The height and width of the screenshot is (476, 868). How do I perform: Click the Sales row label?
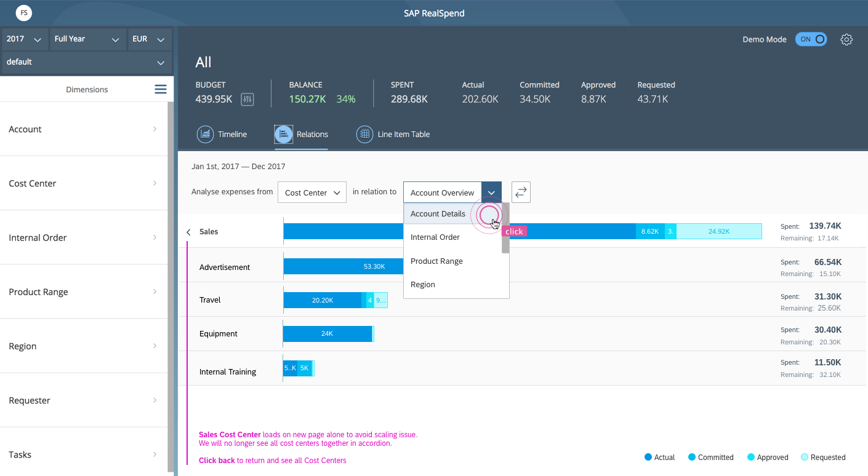[209, 232]
